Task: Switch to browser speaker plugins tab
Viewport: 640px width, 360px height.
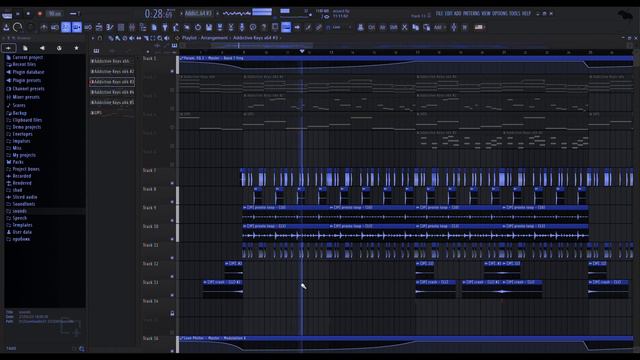Action: point(42,48)
